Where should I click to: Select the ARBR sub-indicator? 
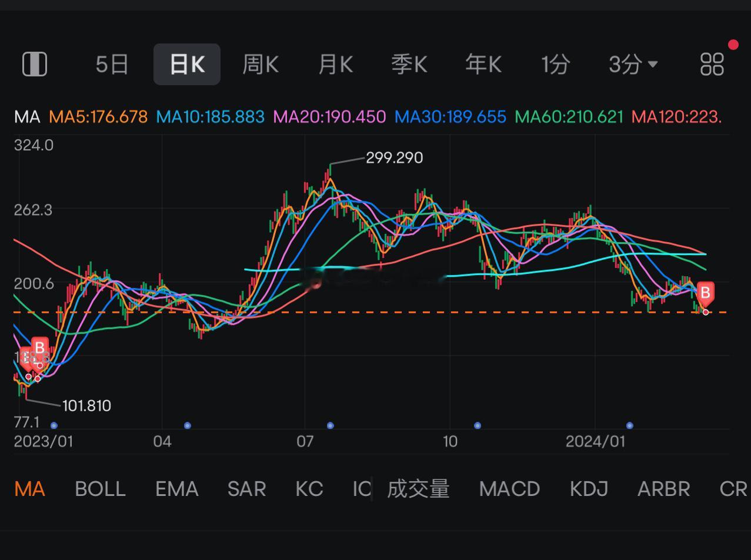663,489
